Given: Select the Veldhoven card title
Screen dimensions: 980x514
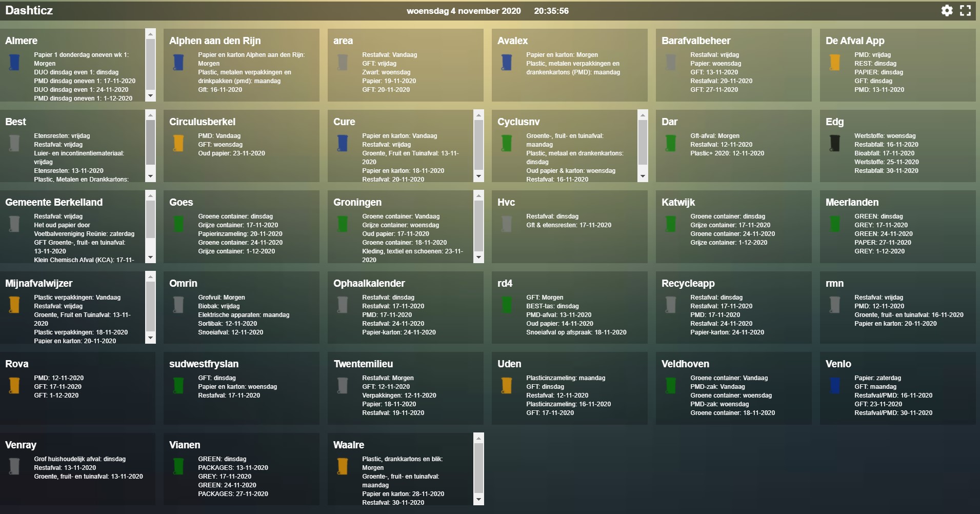Looking at the screenshot, I should [x=685, y=364].
